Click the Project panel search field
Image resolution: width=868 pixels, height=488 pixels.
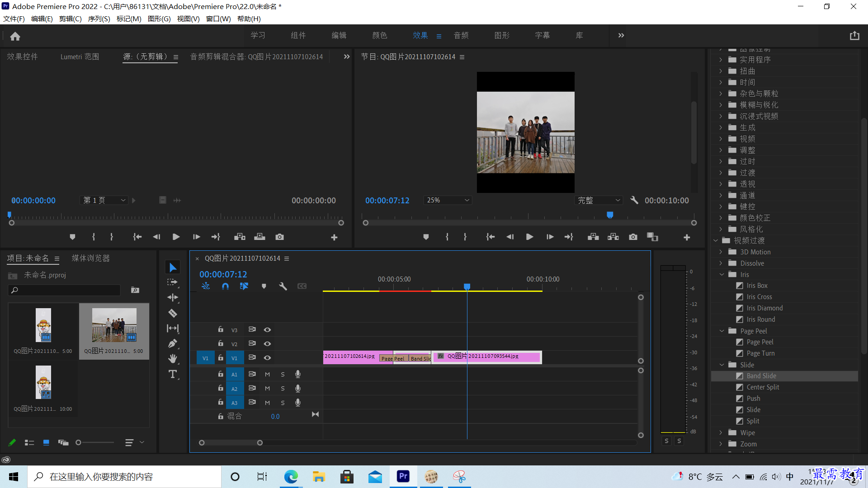65,290
